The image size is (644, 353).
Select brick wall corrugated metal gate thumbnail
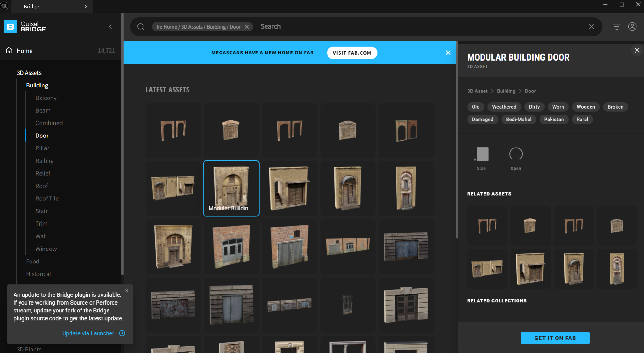coord(289,246)
